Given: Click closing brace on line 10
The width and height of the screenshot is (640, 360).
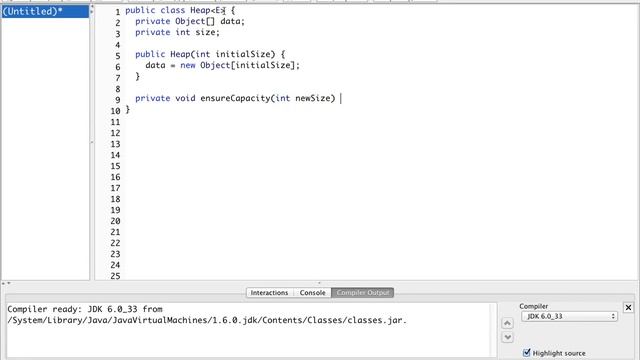Looking at the screenshot, I should pyautogui.click(x=128, y=109).
